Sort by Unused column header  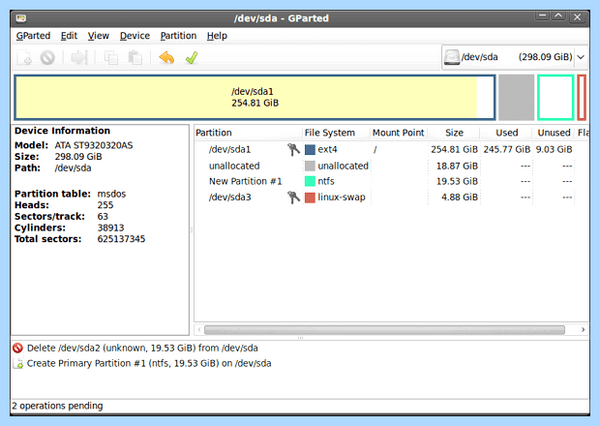(x=554, y=133)
